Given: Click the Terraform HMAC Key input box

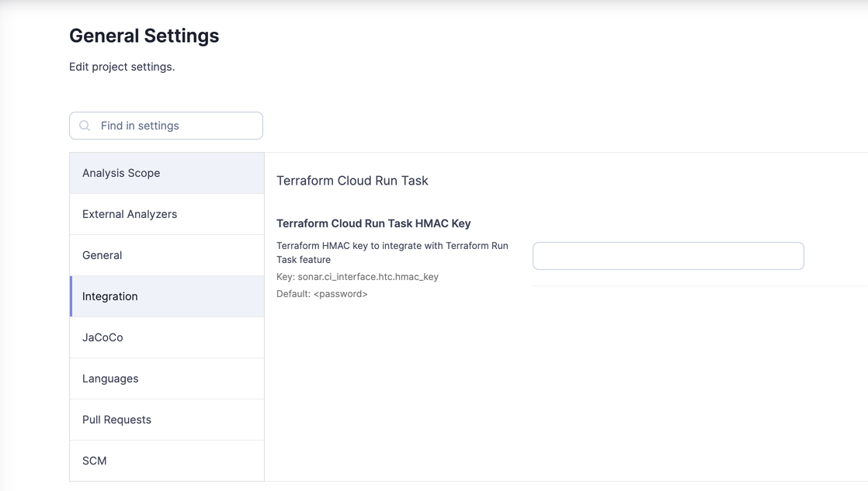Looking at the screenshot, I should click(668, 255).
